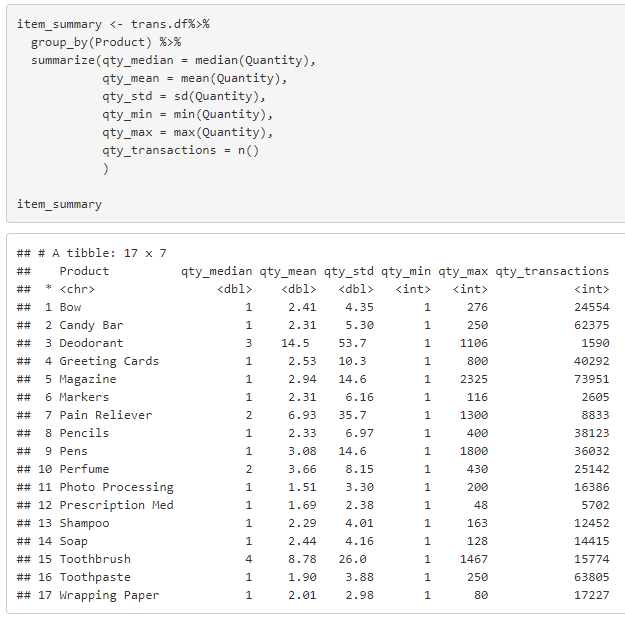The height and width of the screenshot is (618, 625).
Task: Click the Photo Processing product name
Action: 116,487
